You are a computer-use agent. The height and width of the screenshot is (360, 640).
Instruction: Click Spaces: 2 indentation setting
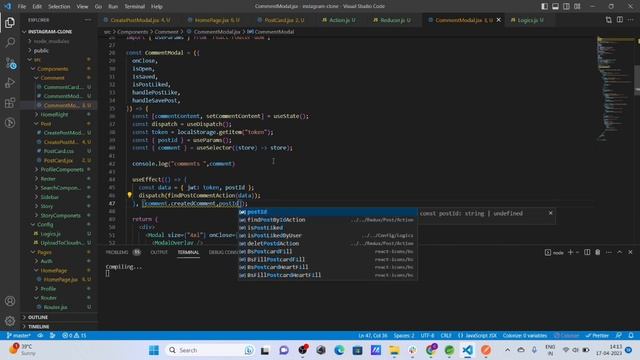coord(404,335)
